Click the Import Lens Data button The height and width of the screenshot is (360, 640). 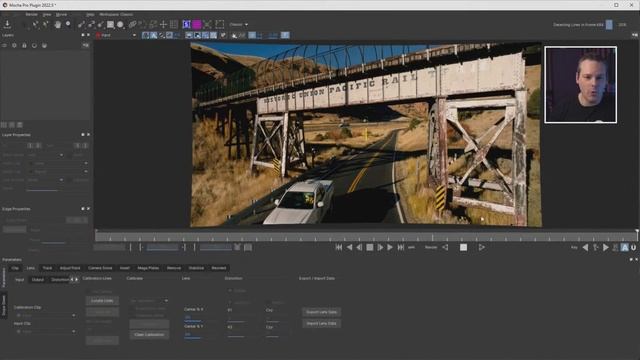(322, 323)
